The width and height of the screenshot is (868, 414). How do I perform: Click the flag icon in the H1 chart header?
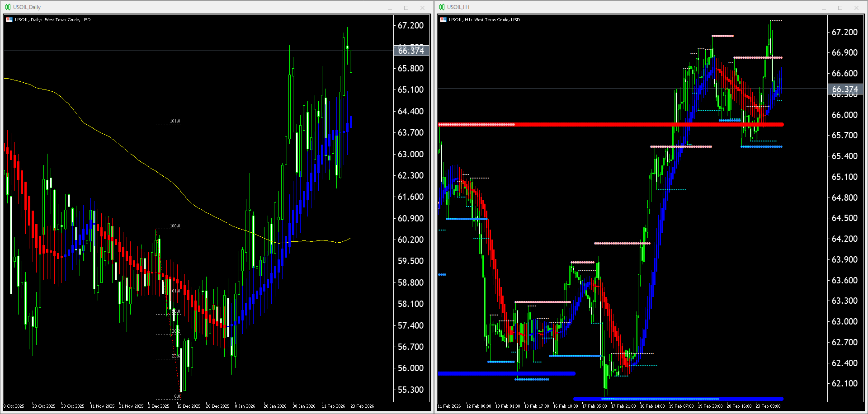tap(443, 20)
